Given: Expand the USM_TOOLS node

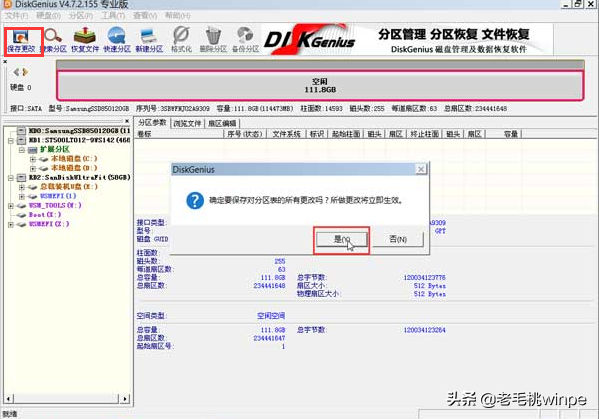Looking at the screenshot, I should point(11,206).
